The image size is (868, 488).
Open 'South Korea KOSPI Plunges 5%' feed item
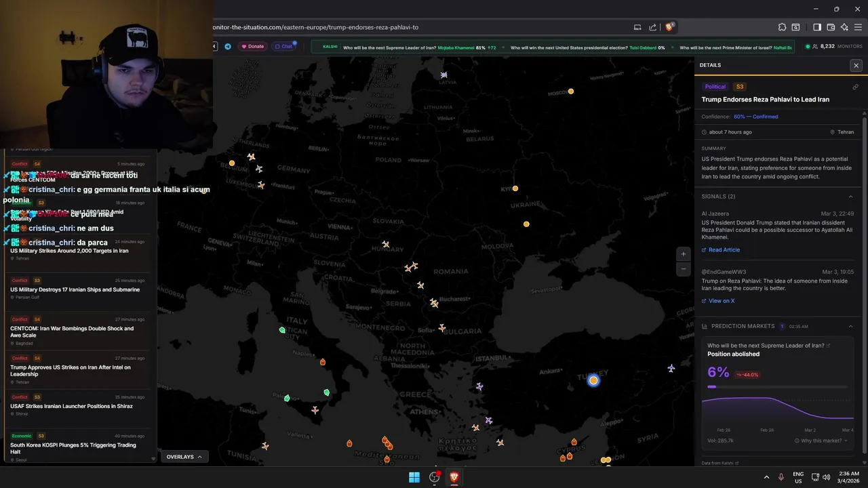pyautogui.click(x=78, y=447)
